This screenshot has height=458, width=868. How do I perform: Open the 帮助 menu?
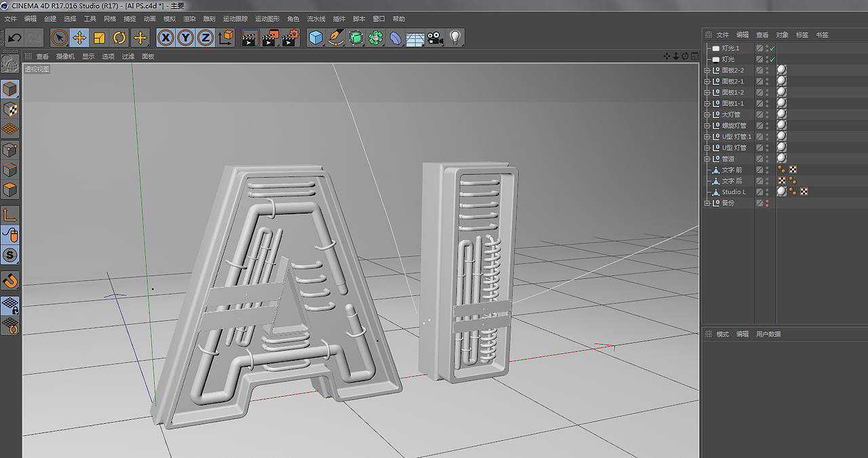point(399,19)
